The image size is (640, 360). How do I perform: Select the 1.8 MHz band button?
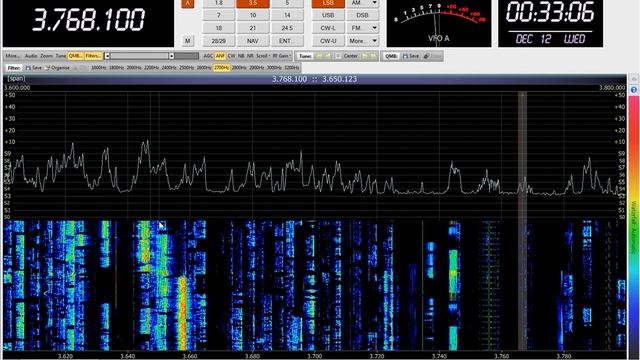(x=218, y=3)
